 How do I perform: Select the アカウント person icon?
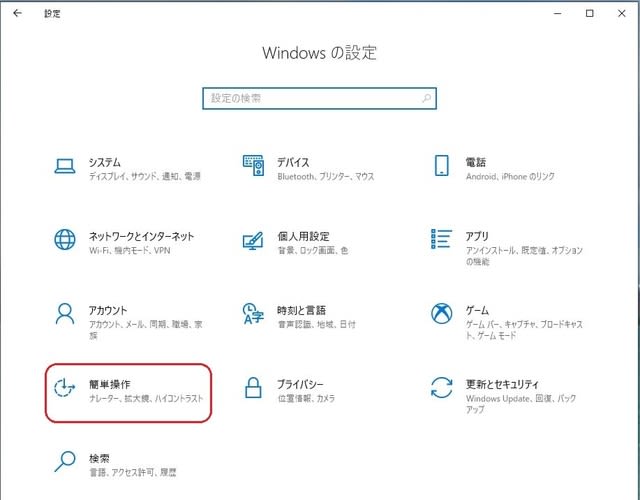pyautogui.click(x=65, y=313)
